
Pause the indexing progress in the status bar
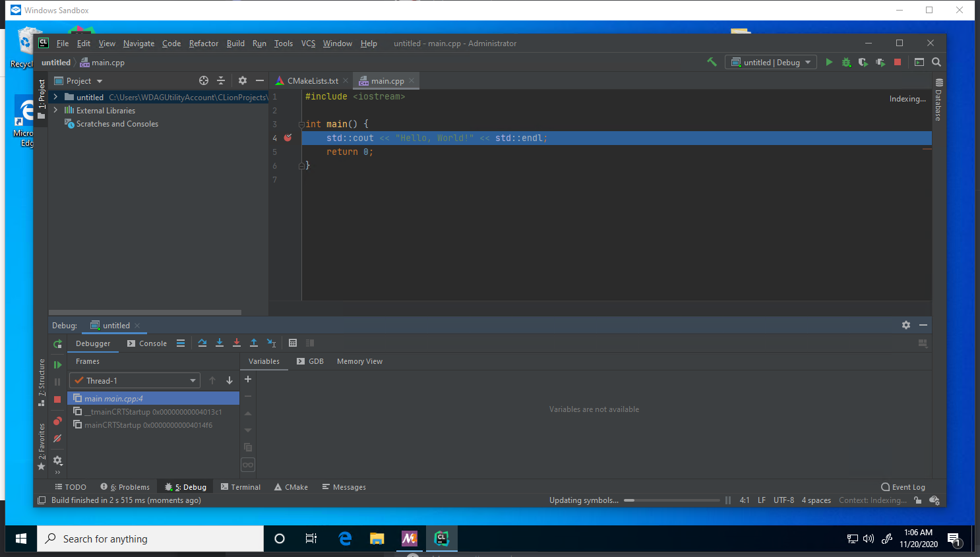point(728,500)
